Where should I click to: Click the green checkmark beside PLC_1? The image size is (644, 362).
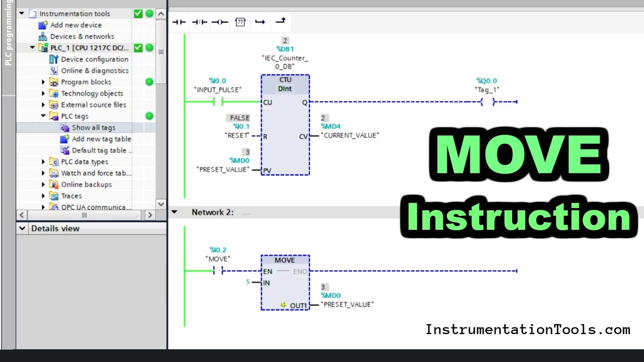138,48
